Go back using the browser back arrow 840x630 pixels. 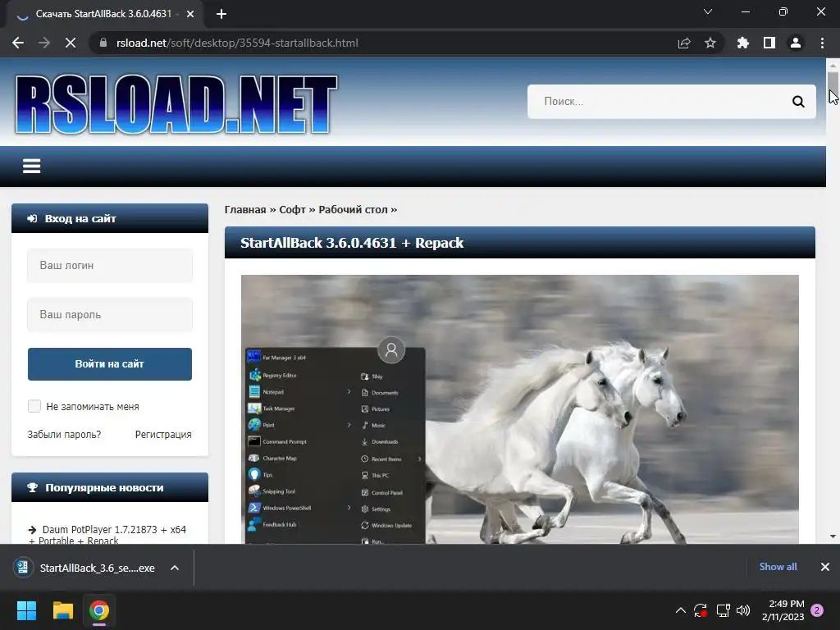click(18, 43)
